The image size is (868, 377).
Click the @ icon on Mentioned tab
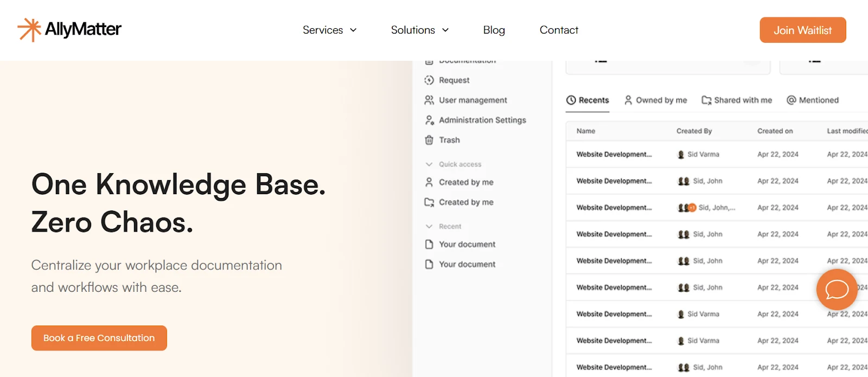tap(792, 100)
